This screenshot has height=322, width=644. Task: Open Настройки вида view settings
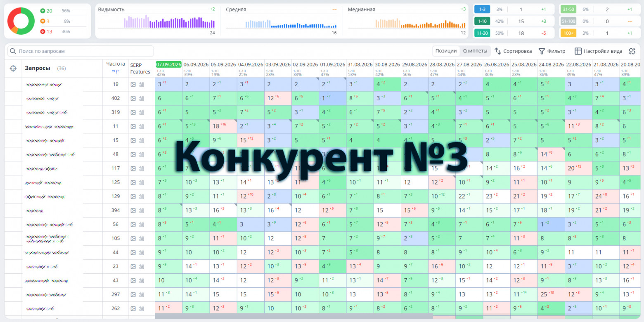click(x=599, y=51)
